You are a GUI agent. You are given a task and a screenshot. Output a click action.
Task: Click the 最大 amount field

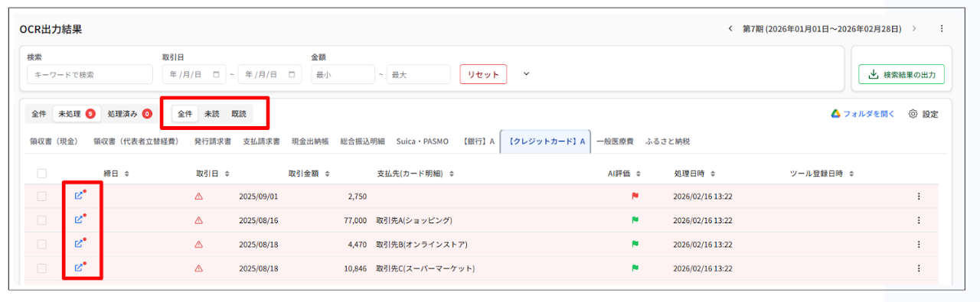tap(418, 74)
